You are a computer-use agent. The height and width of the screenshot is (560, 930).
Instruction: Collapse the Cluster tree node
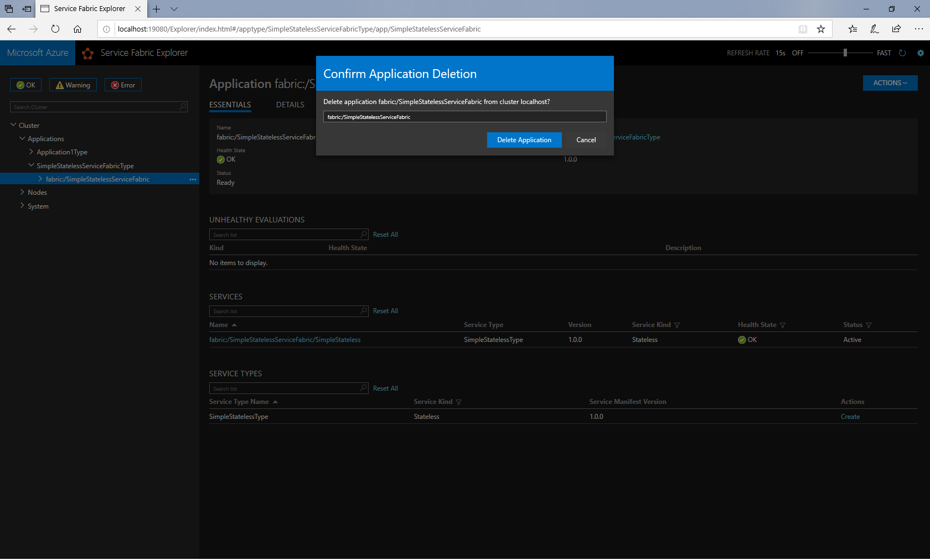coord(13,125)
